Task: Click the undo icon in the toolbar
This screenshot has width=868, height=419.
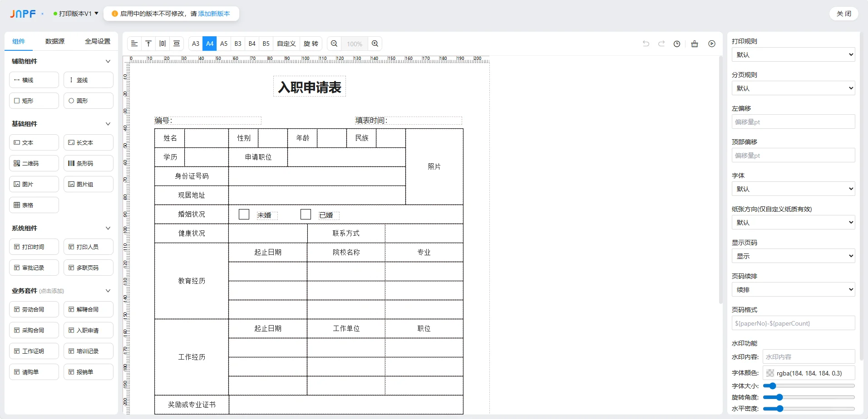Action: click(645, 44)
